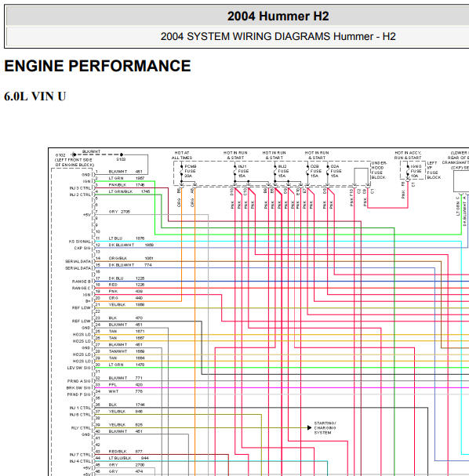Click the "WHT" wire label at pin 34
The height and width of the screenshot is (476, 469).
tap(114, 391)
